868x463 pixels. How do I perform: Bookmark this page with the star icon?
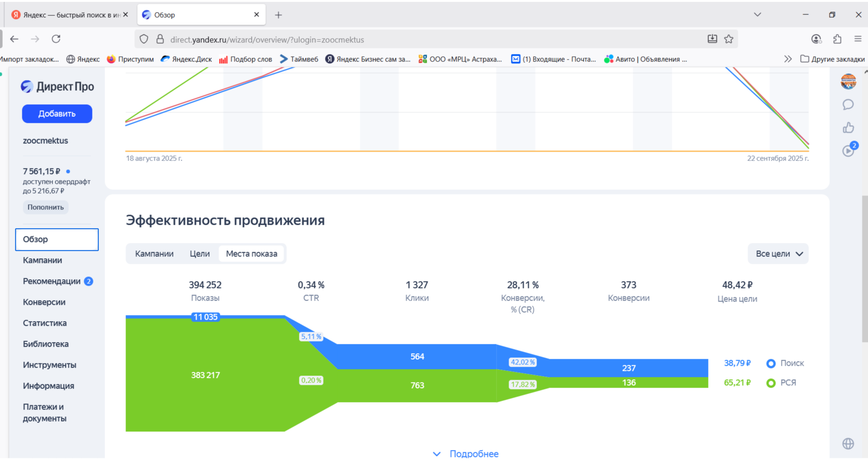(729, 39)
